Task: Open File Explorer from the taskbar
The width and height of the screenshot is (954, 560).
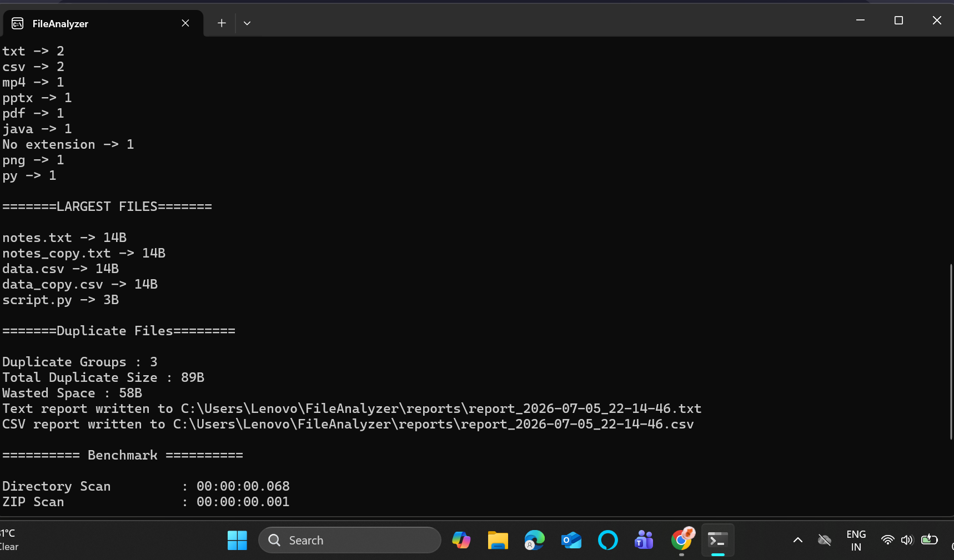Action: (x=498, y=540)
